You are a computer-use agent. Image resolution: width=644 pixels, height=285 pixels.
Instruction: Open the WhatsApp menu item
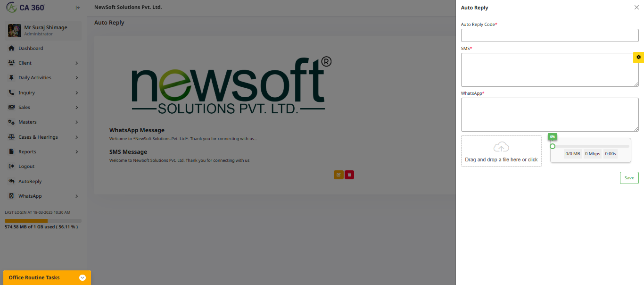click(x=43, y=196)
